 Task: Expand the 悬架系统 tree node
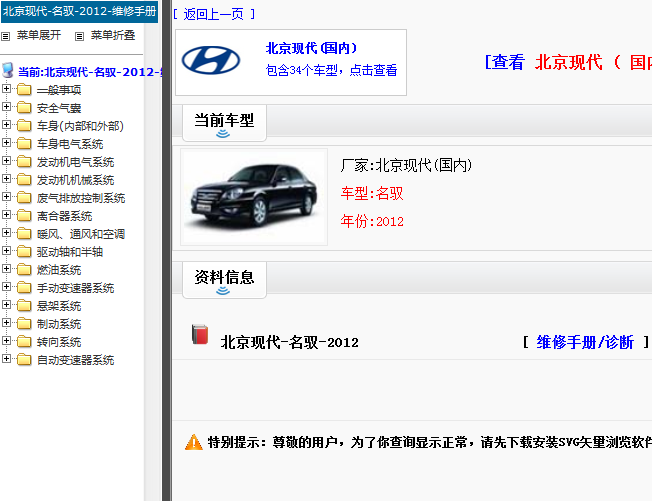click(x=6, y=304)
